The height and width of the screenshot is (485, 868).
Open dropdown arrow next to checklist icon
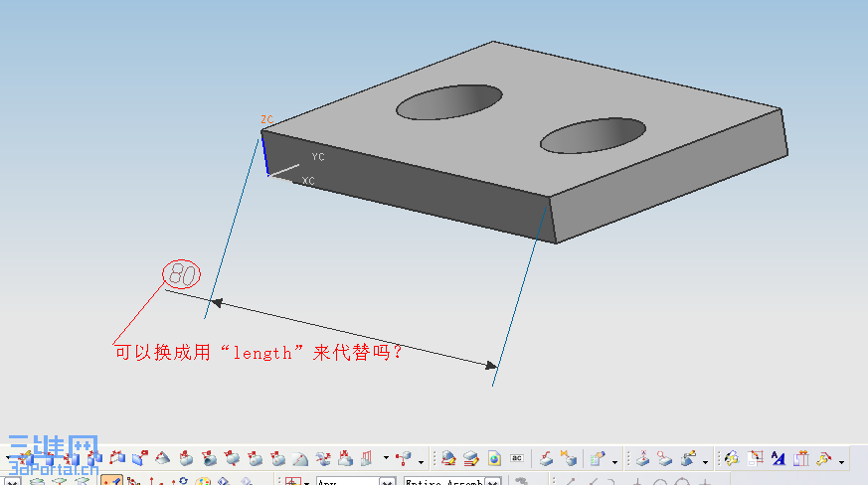614,461
